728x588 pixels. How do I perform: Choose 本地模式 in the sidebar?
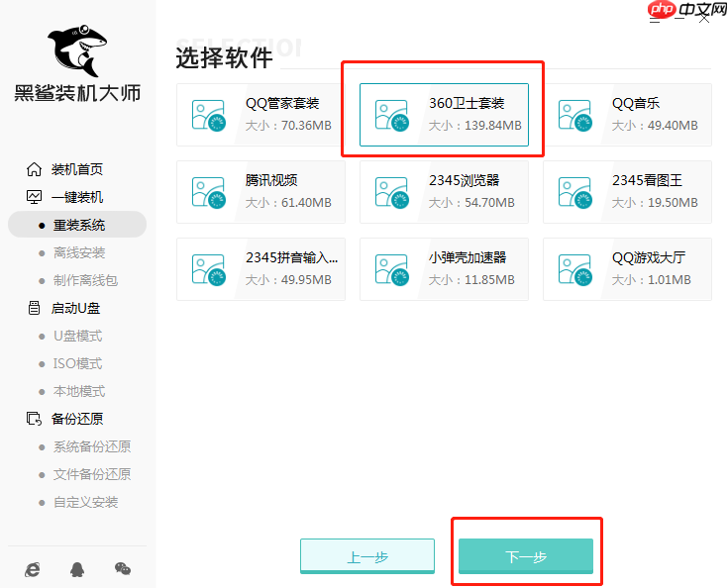pos(79,391)
